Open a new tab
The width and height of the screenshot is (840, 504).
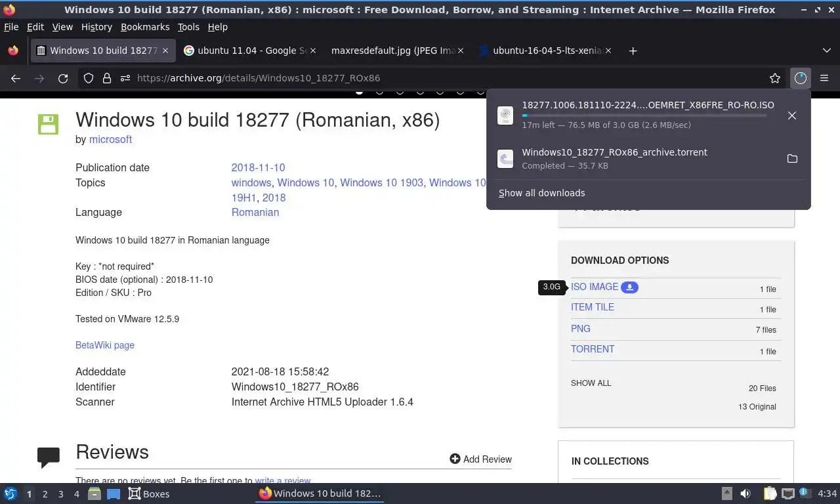633,51
